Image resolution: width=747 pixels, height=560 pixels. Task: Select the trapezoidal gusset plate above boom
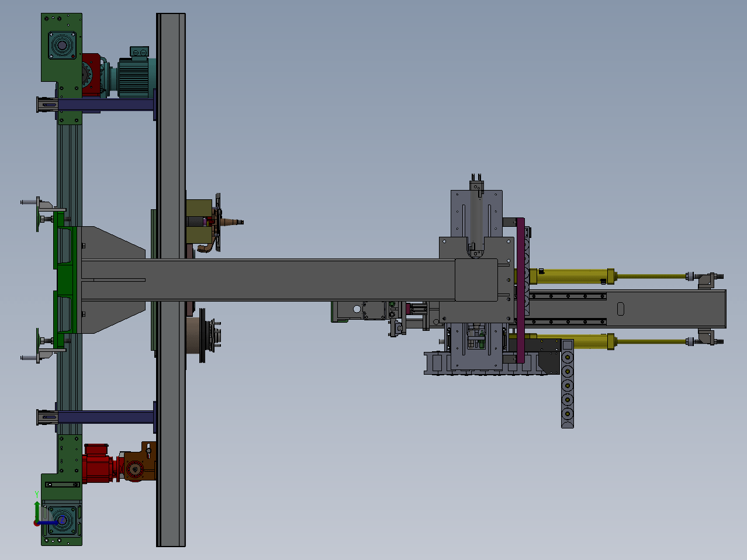(x=112, y=243)
